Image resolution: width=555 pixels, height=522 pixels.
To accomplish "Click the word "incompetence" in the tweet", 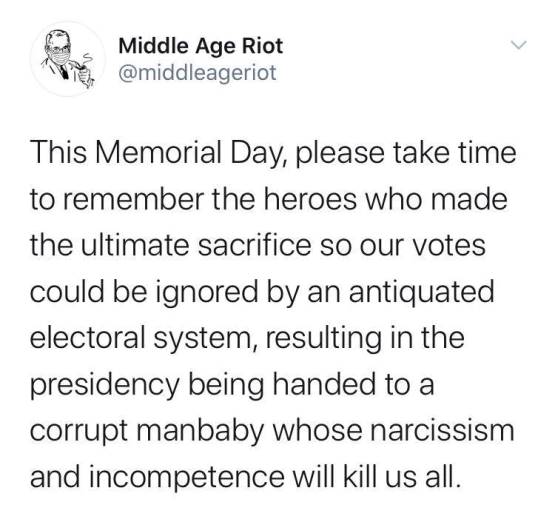I will tap(187, 478).
